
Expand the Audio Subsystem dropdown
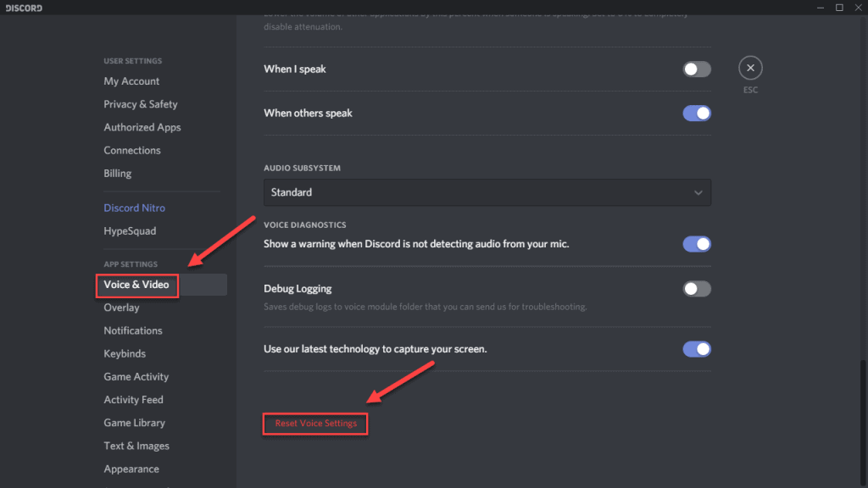(x=487, y=192)
